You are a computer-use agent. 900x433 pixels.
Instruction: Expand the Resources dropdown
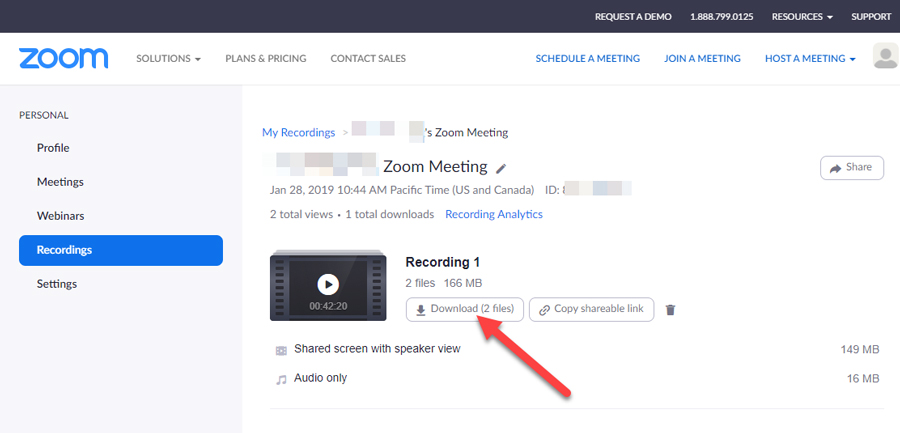803,17
